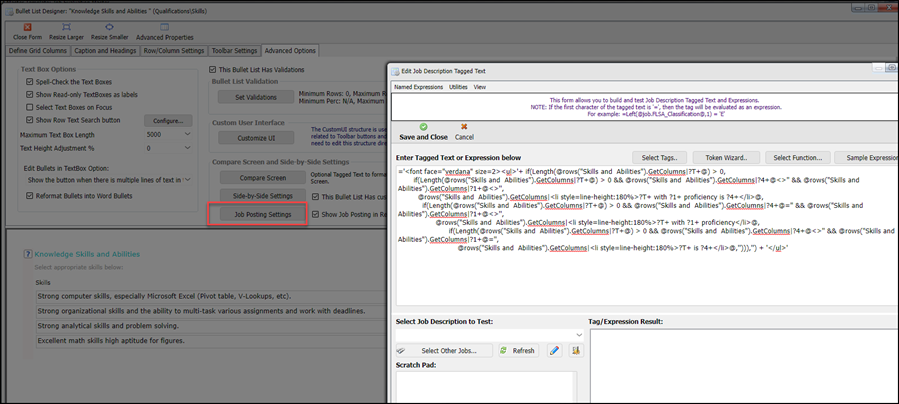The image size is (899, 404).
Task: Click the Set Validations button
Action: (x=256, y=97)
